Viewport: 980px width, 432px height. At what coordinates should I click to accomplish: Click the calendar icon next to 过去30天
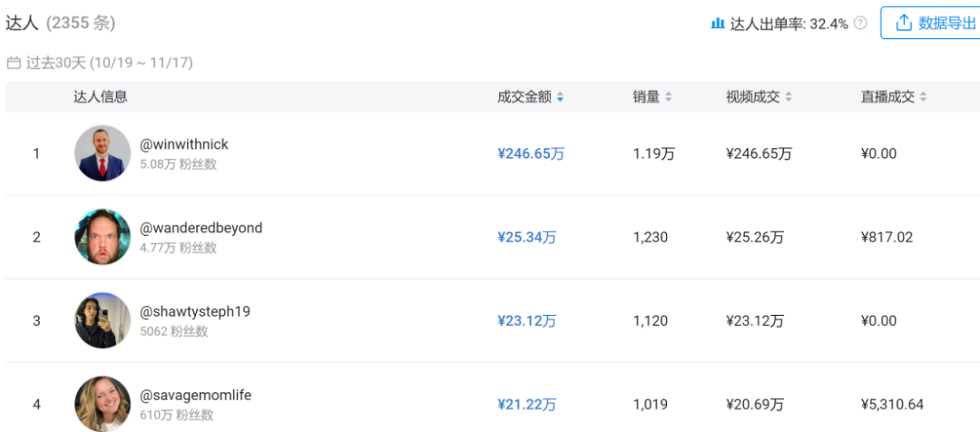(x=13, y=64)
